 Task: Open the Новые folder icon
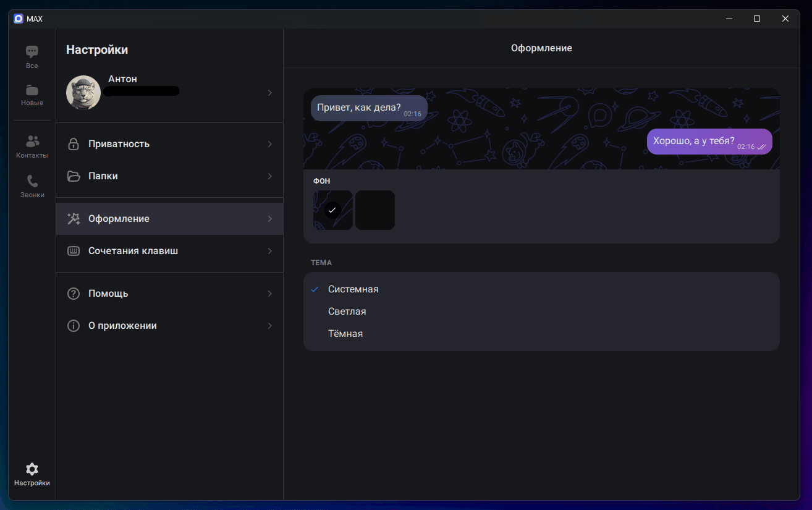pos(32,90)
